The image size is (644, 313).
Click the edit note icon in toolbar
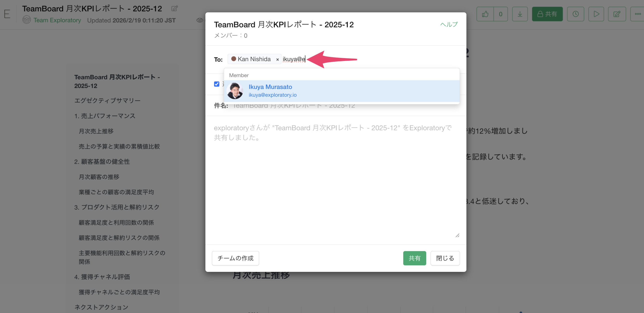[617, 14]
